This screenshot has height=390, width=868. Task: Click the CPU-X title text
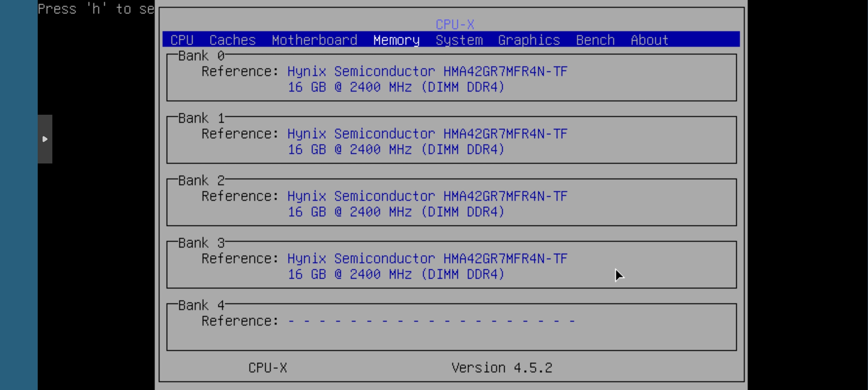[454, 25]
